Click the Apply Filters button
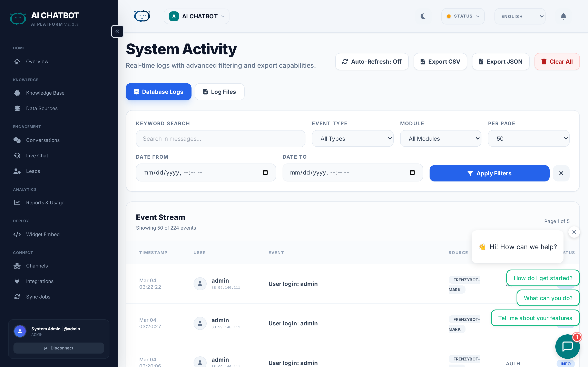Image resolution: width=588 pixels, height=367 pixels. click(x=489, y=173)
